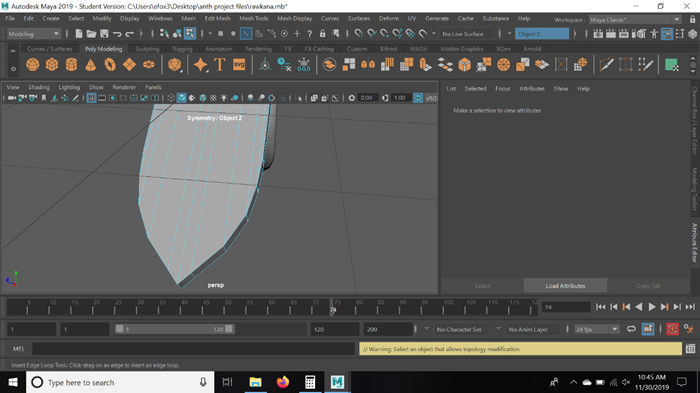700x393 pixels.
Task: Create a polygon cone from the shelf
Action: pyautogui.click(x=91, y=65)
